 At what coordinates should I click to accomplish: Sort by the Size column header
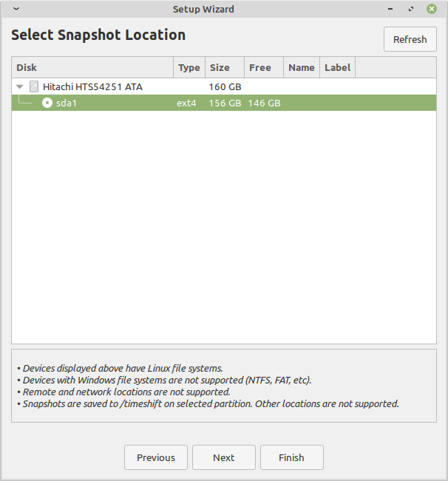tap(225, 67)
